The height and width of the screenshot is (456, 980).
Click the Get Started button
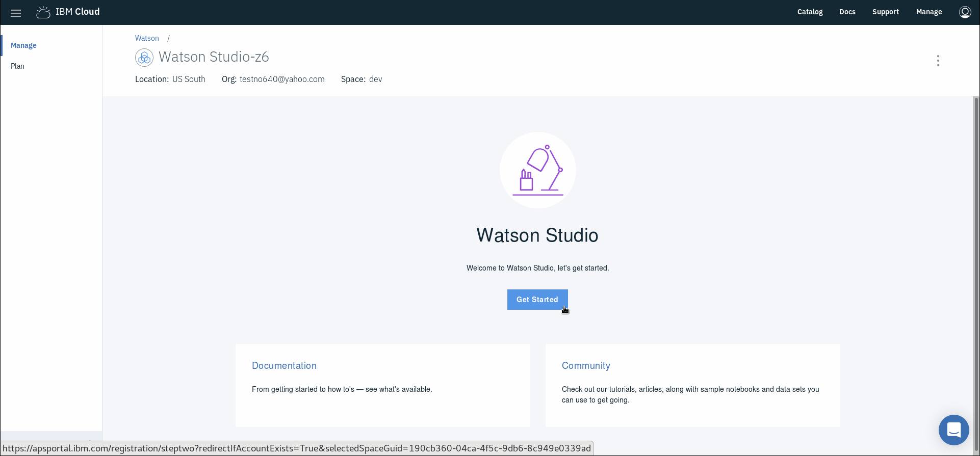point(537,300)
